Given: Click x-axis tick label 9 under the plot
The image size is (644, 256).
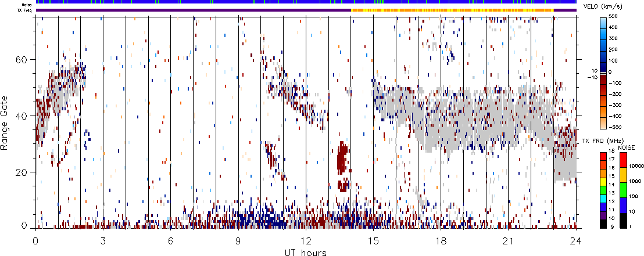Looking at the screenshot, I should [238, 240].
